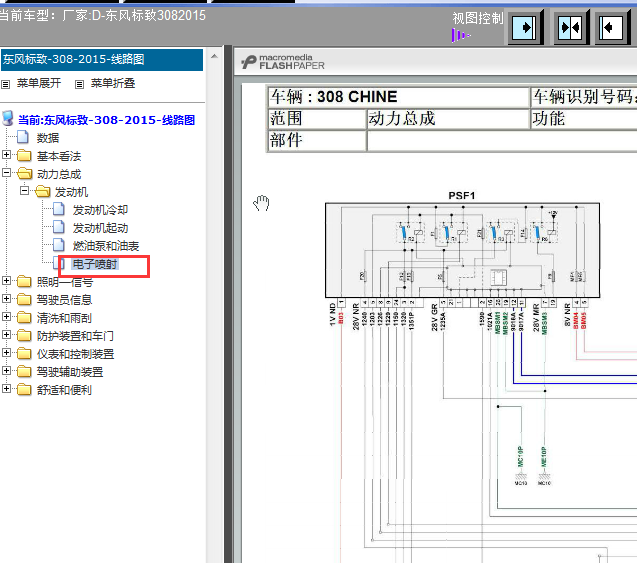Click the right-arrow view control button
The width and height of the screenshot is (637, 563).
tap(524, 28)
